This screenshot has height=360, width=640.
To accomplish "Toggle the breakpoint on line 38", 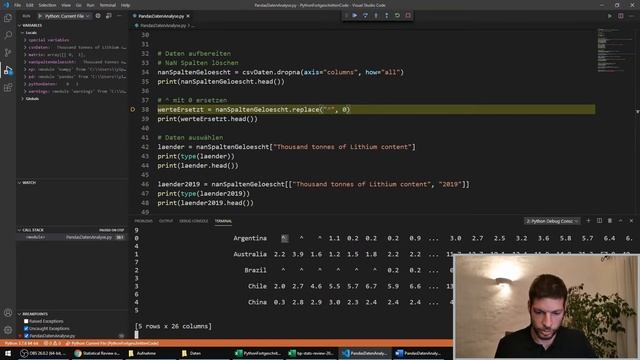I will coord(133,109).
